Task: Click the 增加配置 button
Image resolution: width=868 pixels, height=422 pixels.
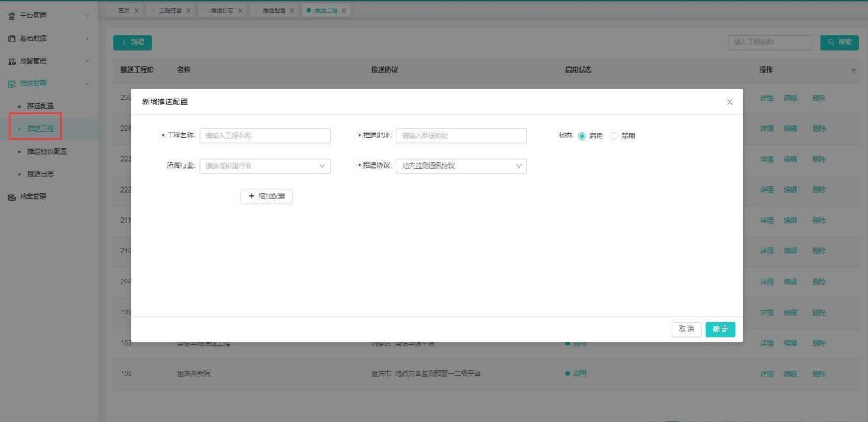Action: click(x=266, y=197)
